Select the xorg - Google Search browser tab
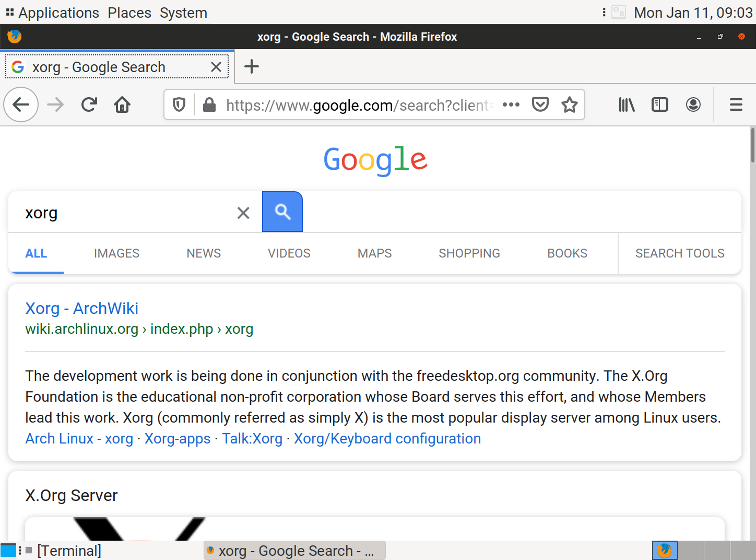 (x=117, y=67)
